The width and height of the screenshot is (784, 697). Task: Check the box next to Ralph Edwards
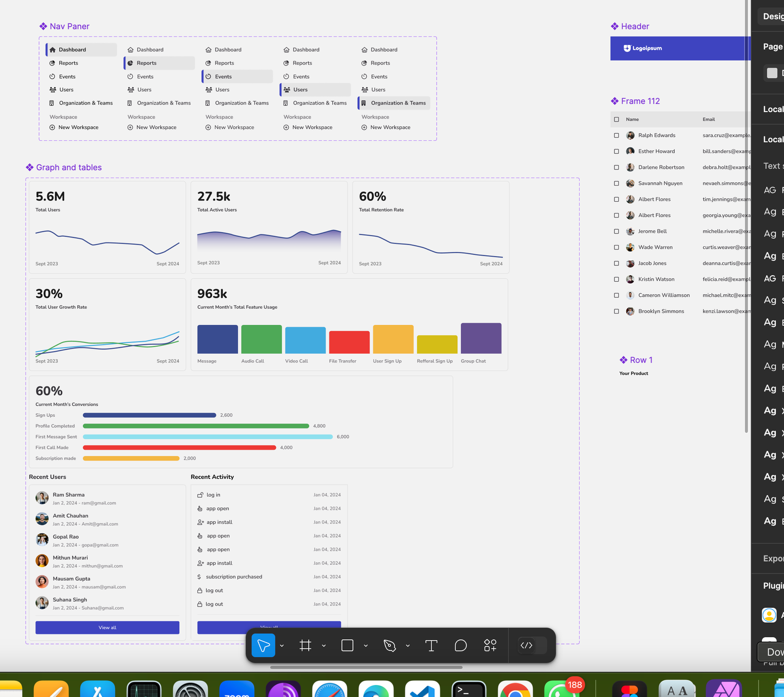point(616,136)
